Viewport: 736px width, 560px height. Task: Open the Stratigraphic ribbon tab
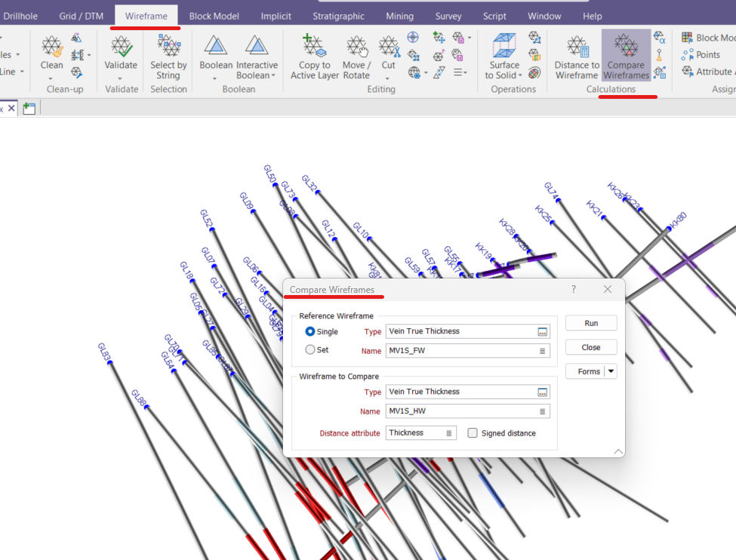coord(338,16)
